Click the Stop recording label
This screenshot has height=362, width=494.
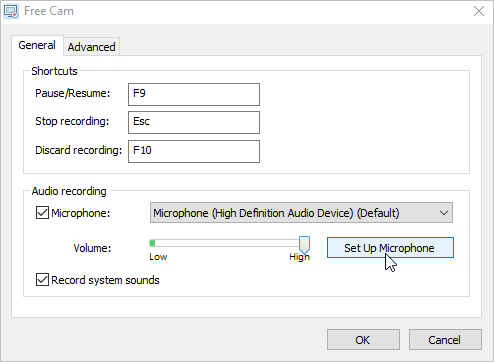[x=72, y=121]
